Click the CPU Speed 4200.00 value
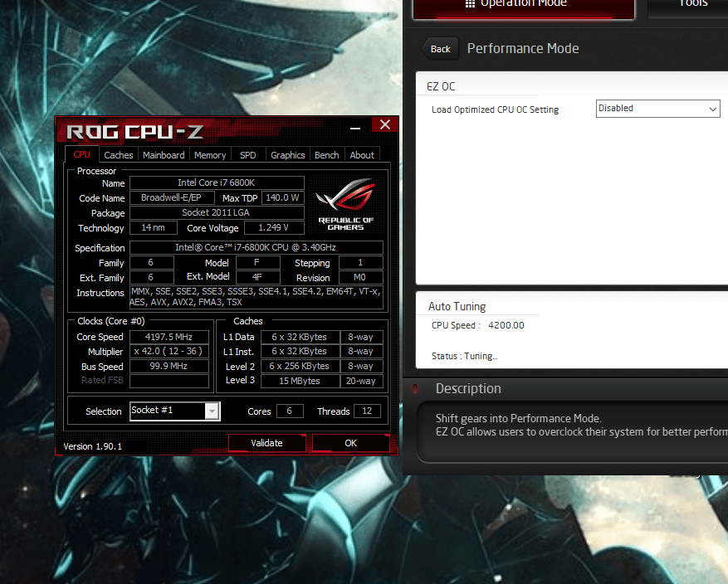The height and width of the screenshot is (584, 728). pos(506,325)
